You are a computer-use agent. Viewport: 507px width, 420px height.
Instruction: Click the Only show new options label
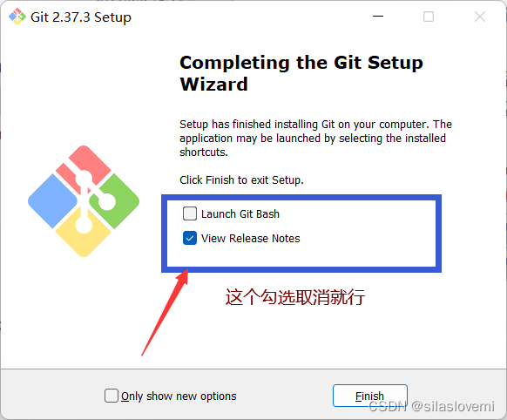[179, 396]
